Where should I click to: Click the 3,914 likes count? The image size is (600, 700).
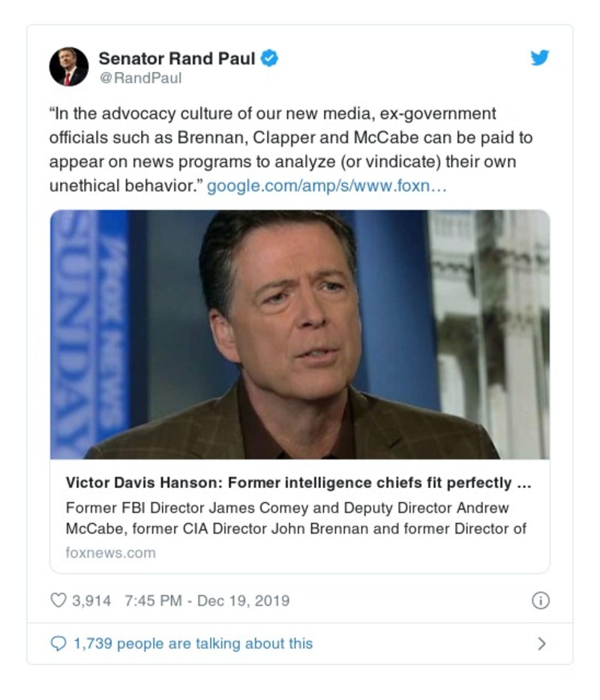[x=91, y=600]
